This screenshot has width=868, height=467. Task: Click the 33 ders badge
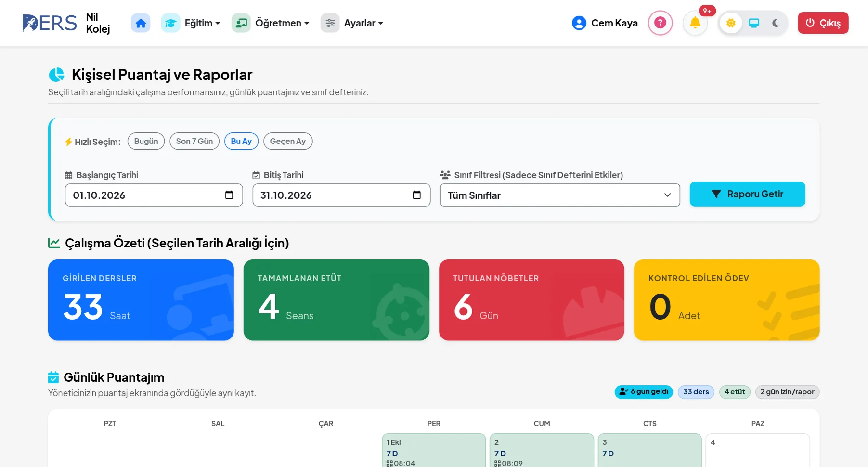(x=696, y=392)
